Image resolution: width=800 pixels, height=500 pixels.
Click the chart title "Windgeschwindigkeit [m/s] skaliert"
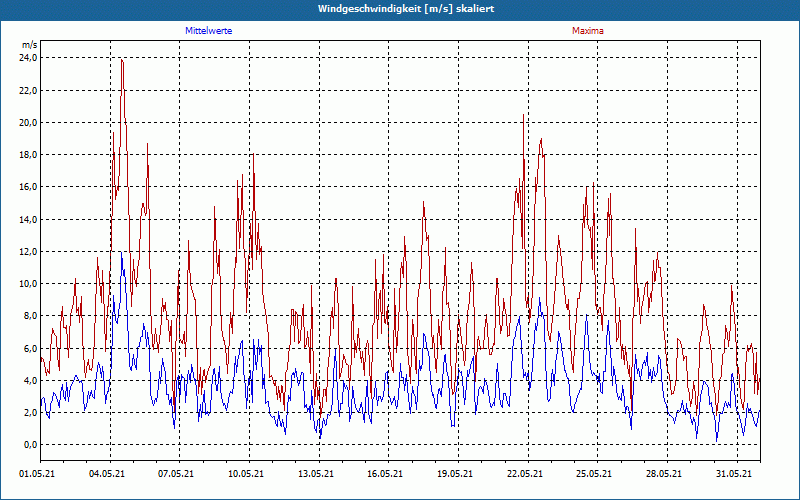coord(406,9)
